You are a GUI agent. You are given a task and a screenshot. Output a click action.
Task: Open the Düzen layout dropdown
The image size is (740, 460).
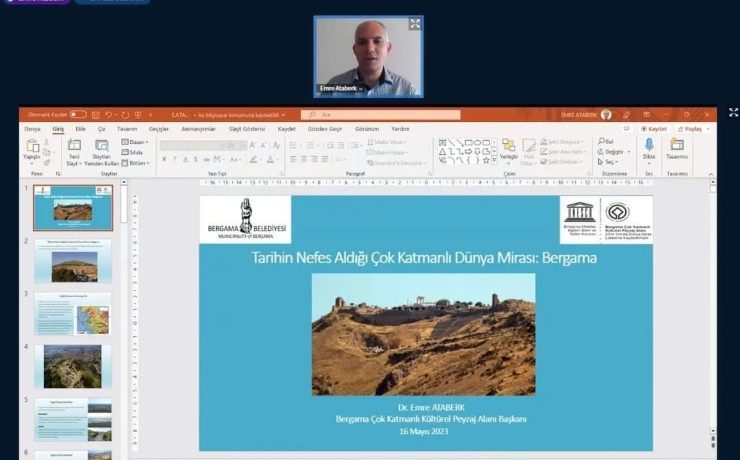coord(137,142)
